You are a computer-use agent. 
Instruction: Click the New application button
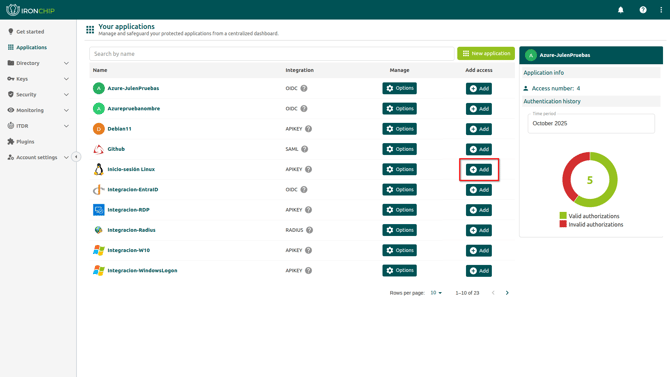pos(486,53)
